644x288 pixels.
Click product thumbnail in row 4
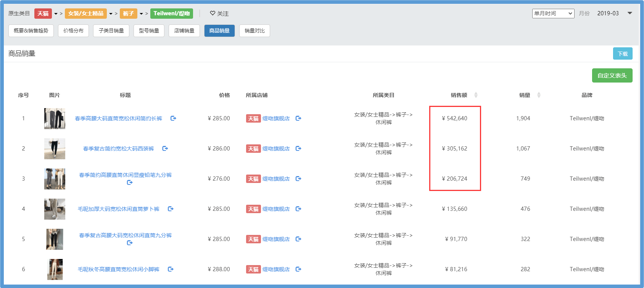[x=55, y=209]
